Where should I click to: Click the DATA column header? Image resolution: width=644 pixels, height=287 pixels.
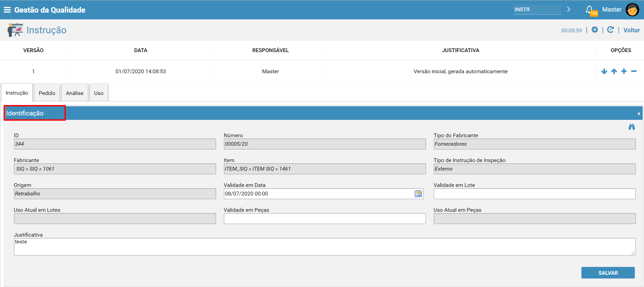(141, 50)
